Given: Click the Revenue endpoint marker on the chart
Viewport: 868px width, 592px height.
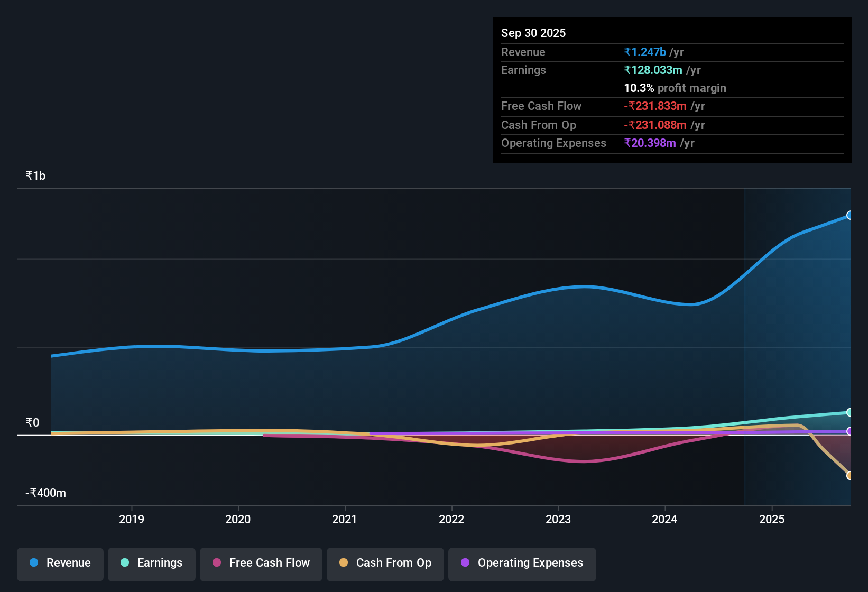Looking at the screenshot, I should pyautogui.click(x=850, y=215).
